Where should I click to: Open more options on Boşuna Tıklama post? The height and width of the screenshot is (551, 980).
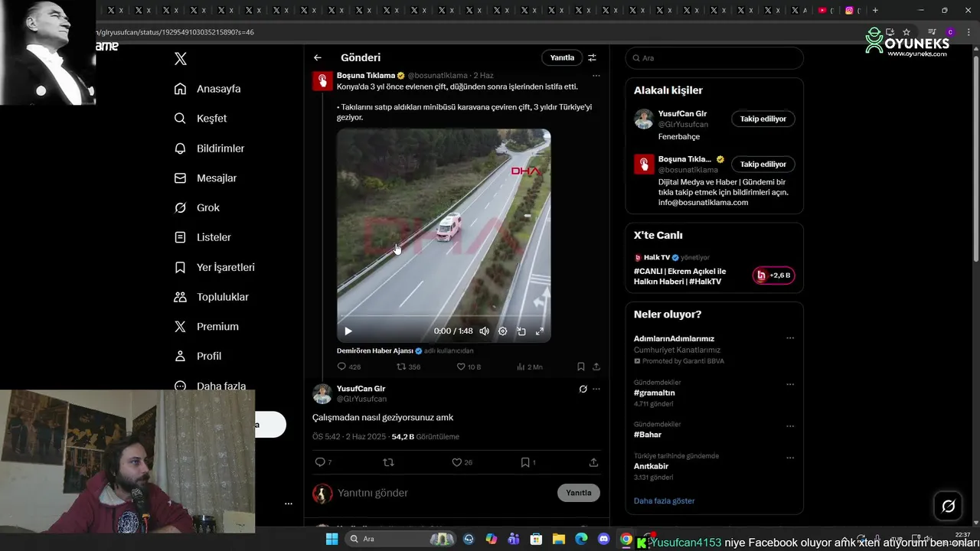pyautogui.click(x=596, y=76)
